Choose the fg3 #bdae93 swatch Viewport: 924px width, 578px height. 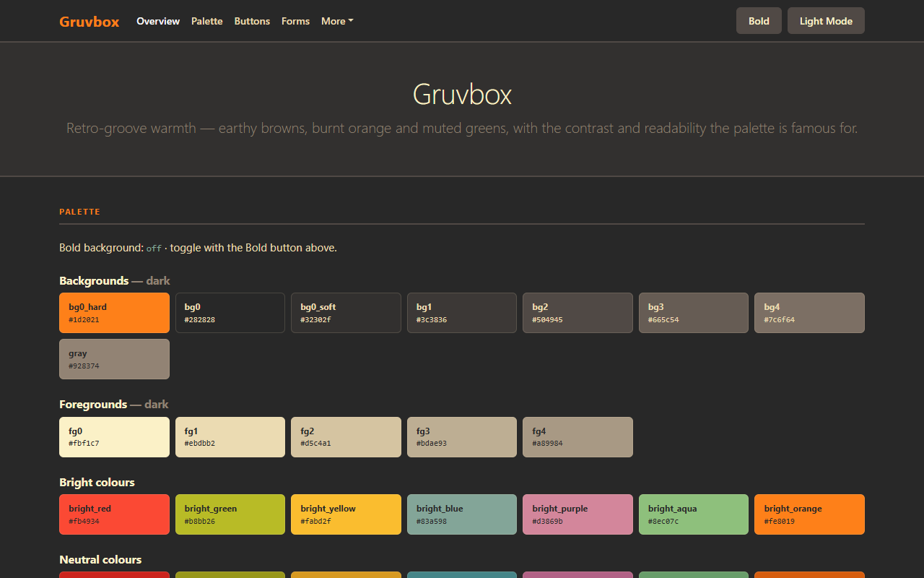click(462, 437)
